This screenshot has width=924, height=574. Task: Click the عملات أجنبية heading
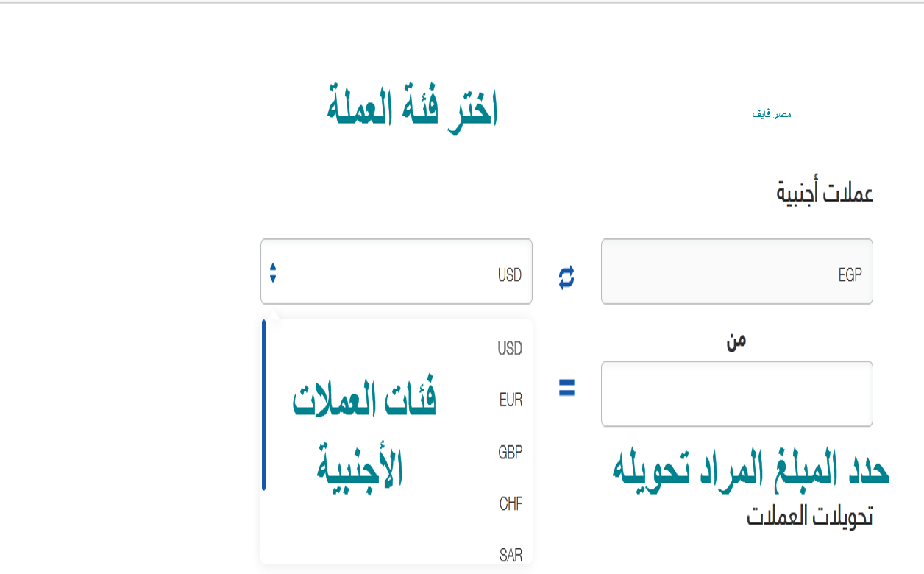tap(824, 194)
